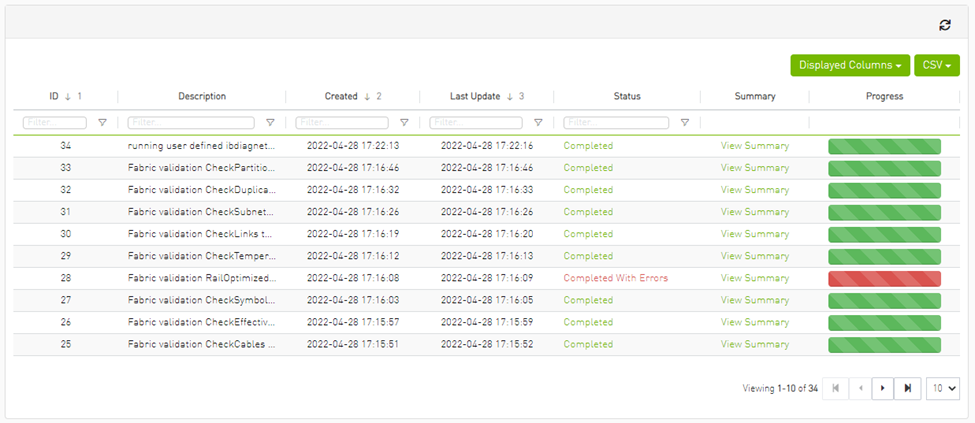
Task: Click the Created column filter funnel icon
Action: coord(404,123)
